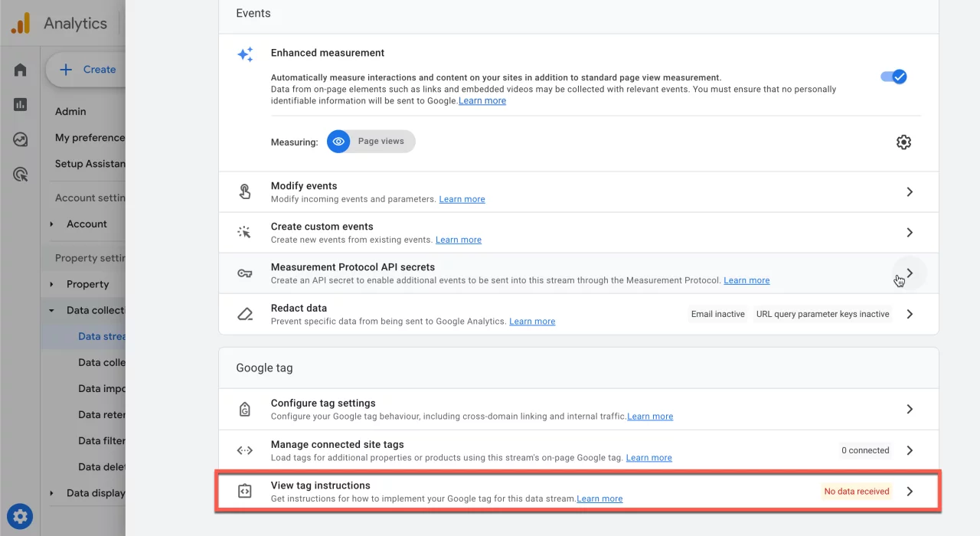Click the Configure tag settings icon
980x536 pixels.
245,410
